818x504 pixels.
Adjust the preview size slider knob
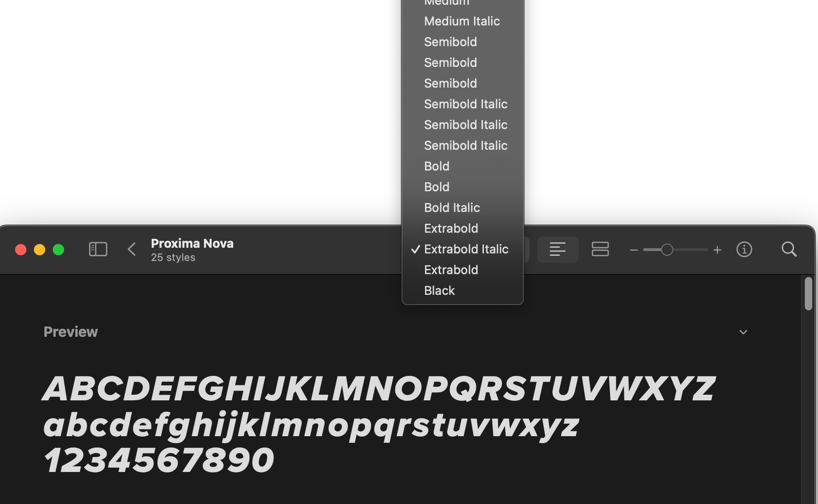click(x=667, y=250)
